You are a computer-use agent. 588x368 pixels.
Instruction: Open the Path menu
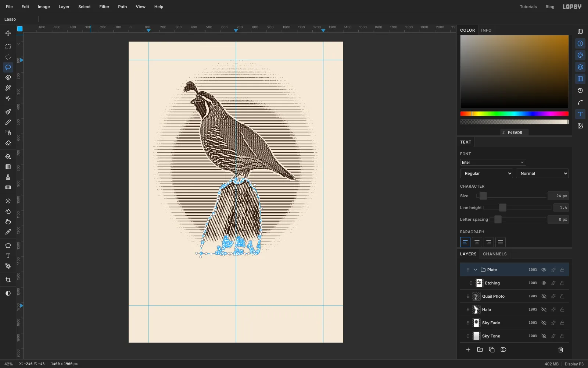click(x=122, y=7)
